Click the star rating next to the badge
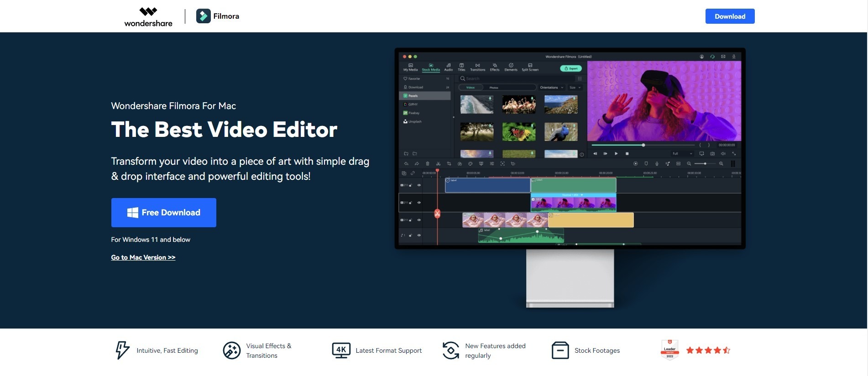The height and width of the screenshot is (376, 868). tap(708, 350)
